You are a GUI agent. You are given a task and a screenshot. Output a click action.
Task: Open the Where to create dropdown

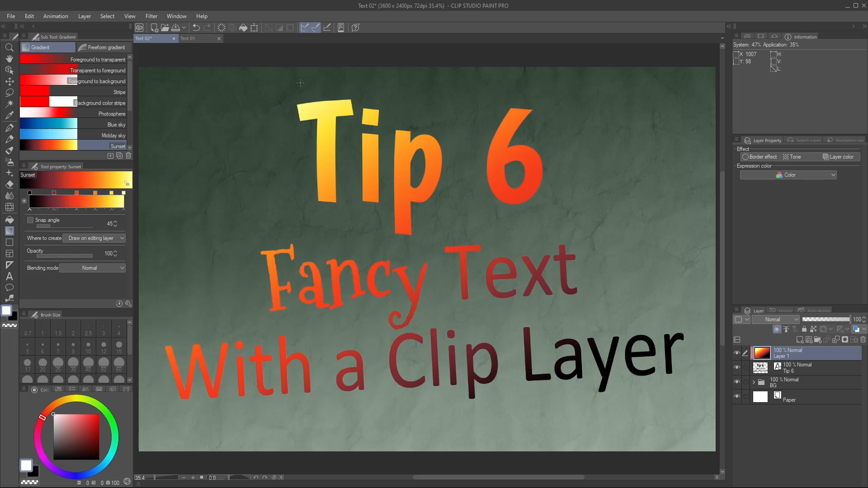[x=96, y=238]
